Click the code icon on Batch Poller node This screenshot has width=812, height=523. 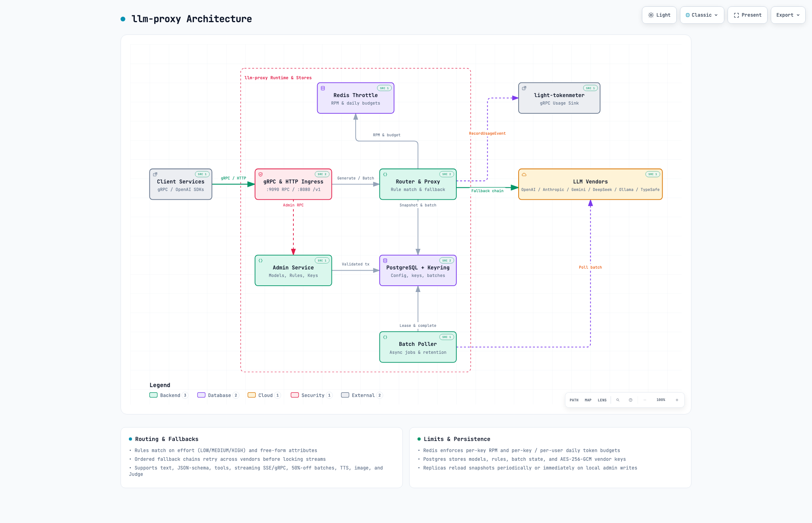click(x=385, y=337)
